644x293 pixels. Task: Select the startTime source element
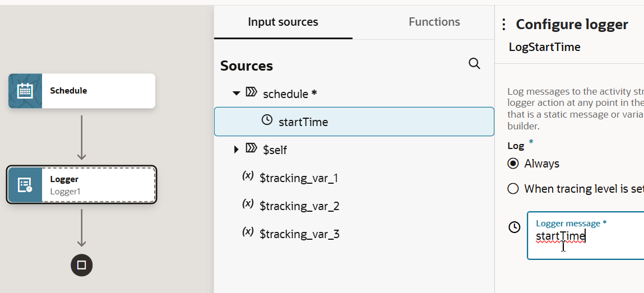point(303,122)
